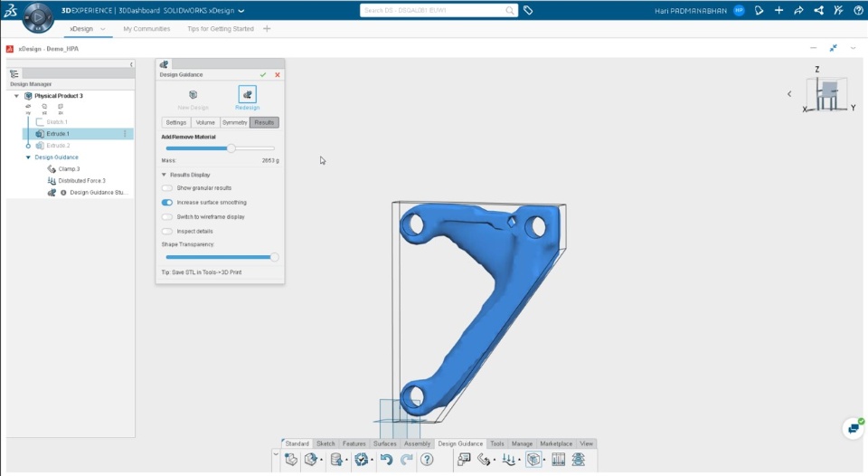Screen dimensions: 868x476
Task: Switch to the Symmetry tab
Action: (x=235, y=122)
